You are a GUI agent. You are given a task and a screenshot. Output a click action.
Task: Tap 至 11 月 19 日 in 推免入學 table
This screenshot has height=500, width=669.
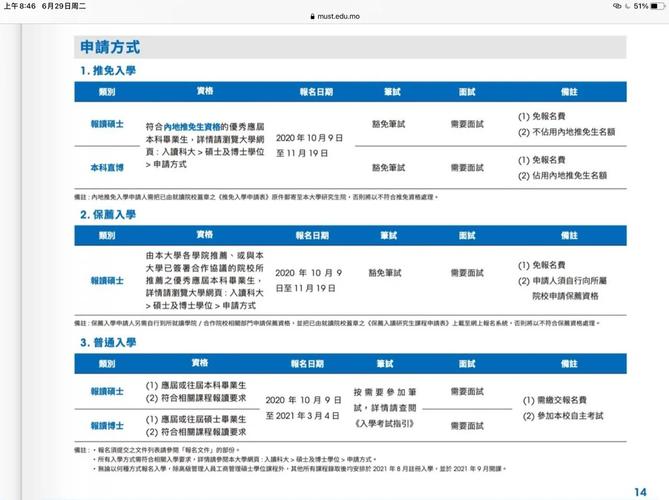pyautogui.click(x=302, y=153)
